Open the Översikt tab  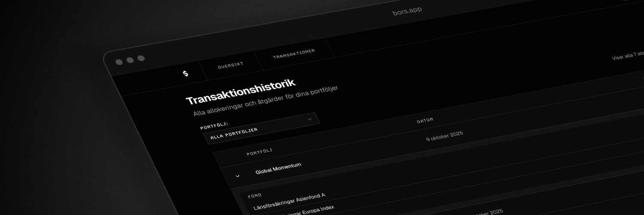[x=231, y=65]
